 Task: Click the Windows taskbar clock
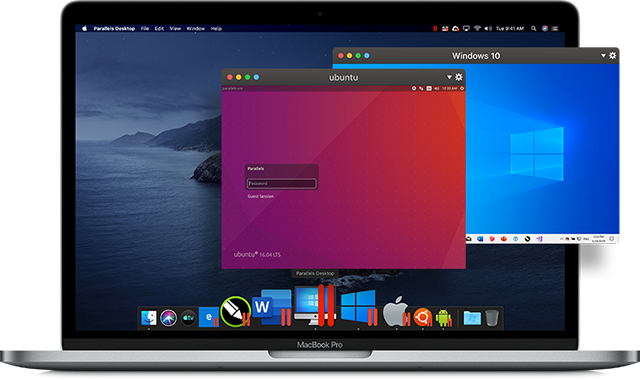point(599,239)
